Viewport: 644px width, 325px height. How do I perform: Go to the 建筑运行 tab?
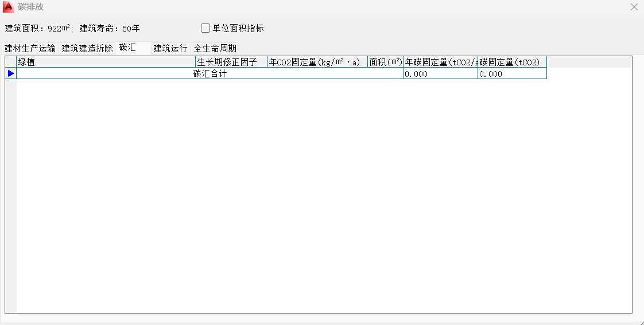(170, 49)
